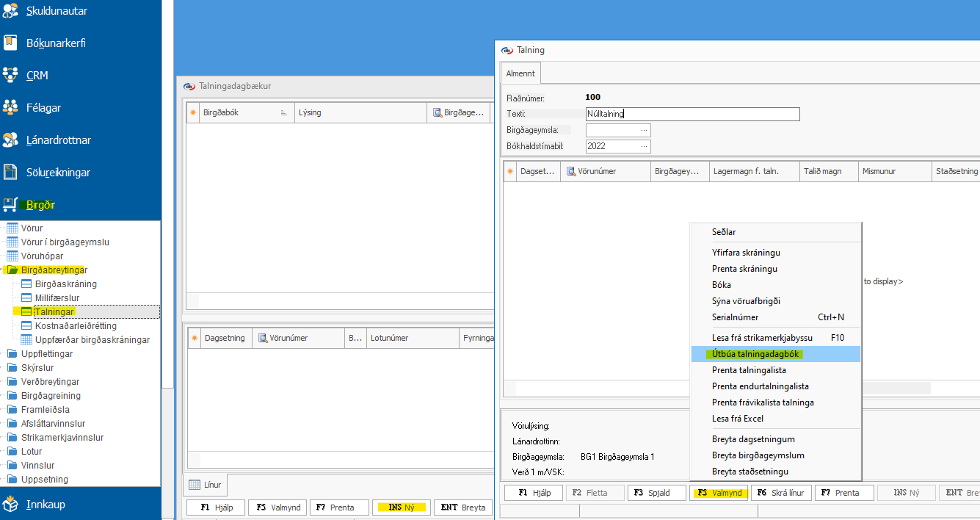Open Birgðageymsla field lookup button
The image size is (980, 520).
(644, 130)
